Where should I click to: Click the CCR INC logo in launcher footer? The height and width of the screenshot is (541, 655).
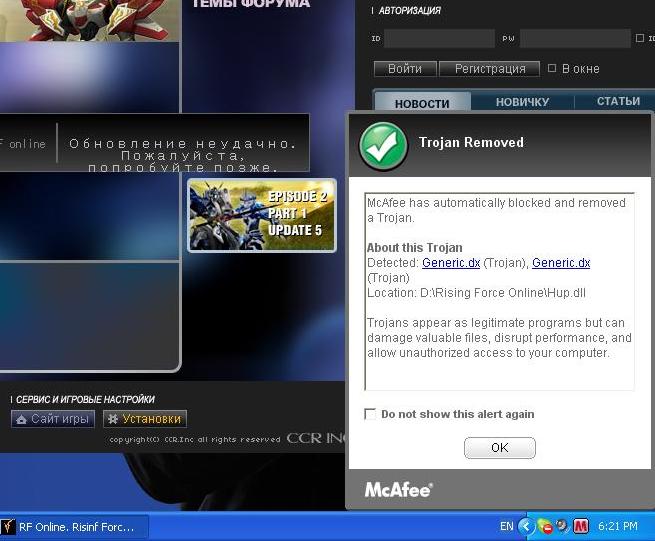317,438
